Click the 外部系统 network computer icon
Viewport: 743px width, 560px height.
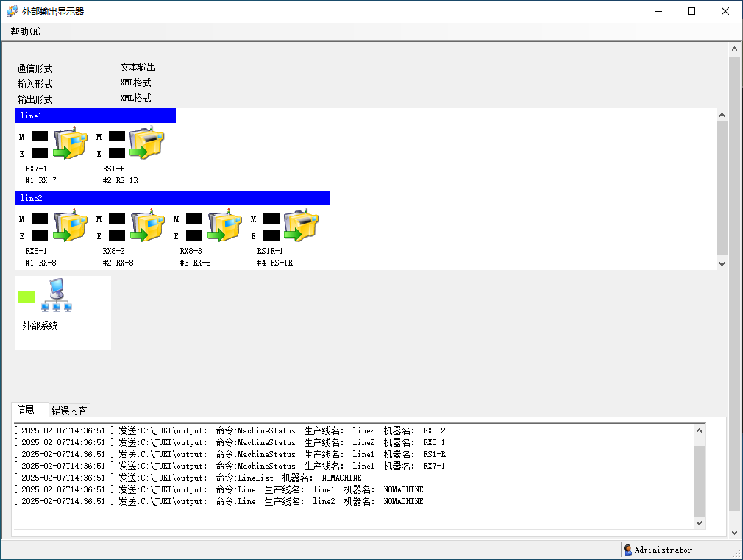[57, 297]
